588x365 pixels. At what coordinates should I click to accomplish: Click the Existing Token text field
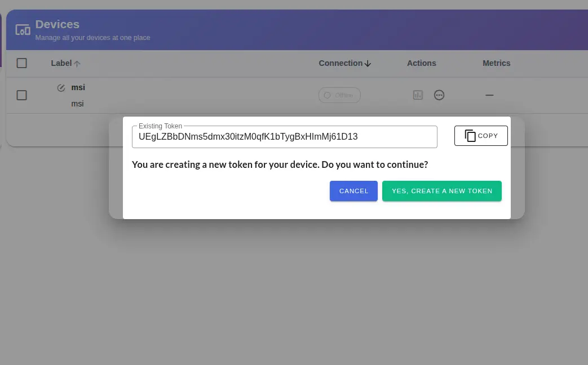(x=284, y=137)
